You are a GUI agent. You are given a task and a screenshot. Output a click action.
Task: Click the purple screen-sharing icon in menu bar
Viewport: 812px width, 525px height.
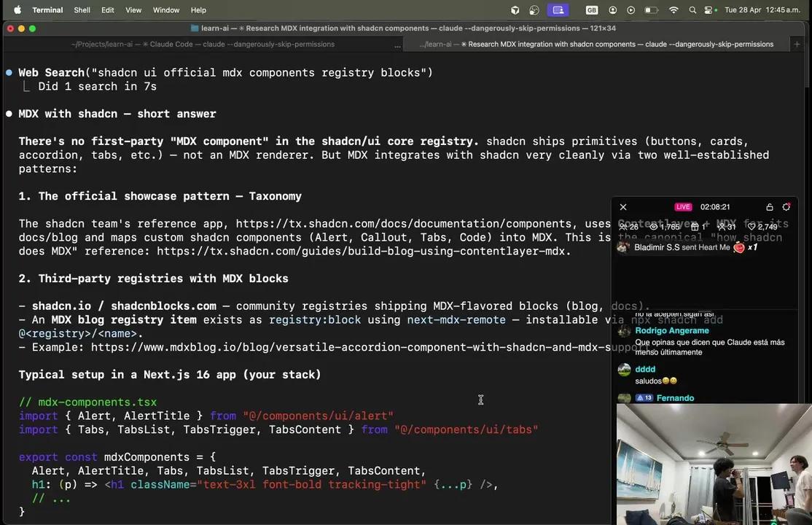click(x=558, y=10)
